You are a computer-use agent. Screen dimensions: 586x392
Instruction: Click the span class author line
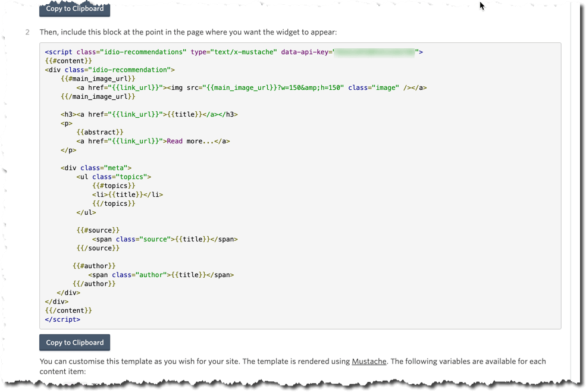point(161,275)
